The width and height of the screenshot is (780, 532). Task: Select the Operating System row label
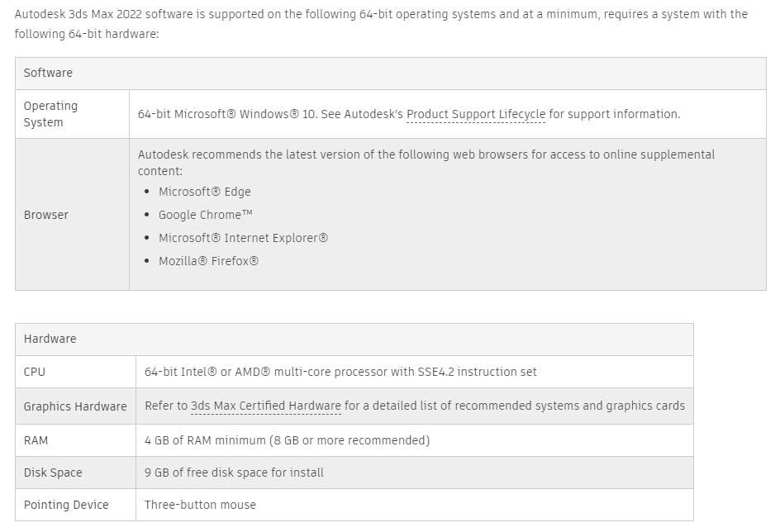(x=50, y=114)
